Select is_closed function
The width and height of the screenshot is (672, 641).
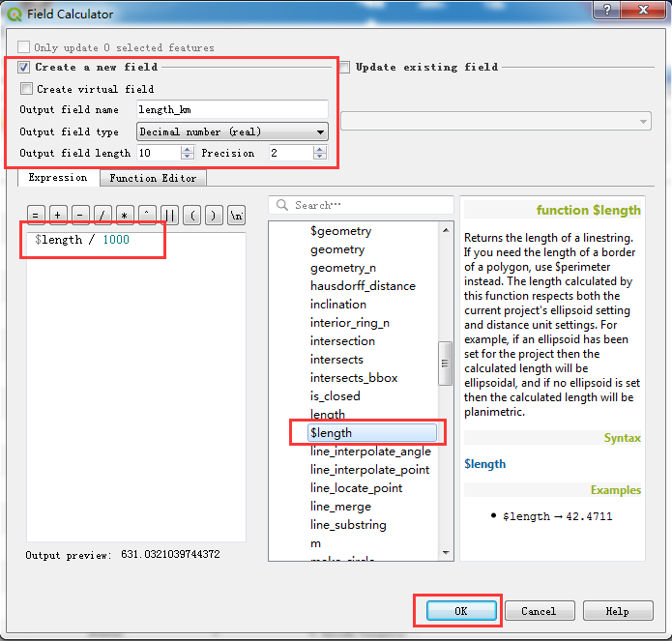(x=335, y=396)
